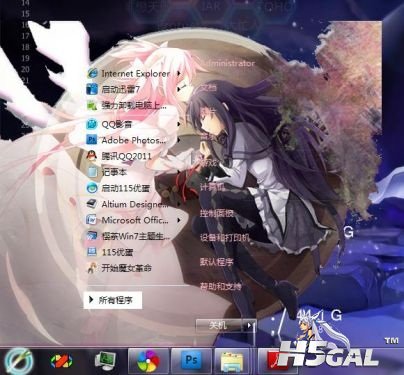Image resolution: width=404 pixels, height=375 pixels.
Task: Open the red-green striped taskbar icon
Action: click(x=61, y=361)
